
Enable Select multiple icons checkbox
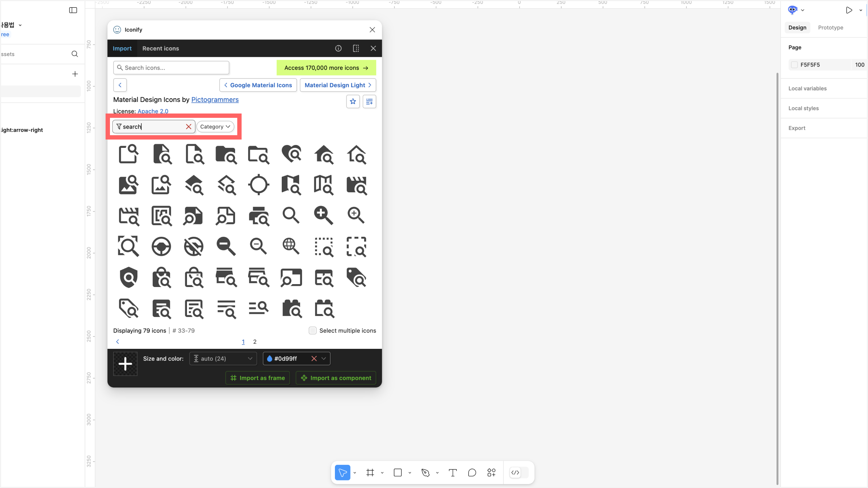coord(313,330)
